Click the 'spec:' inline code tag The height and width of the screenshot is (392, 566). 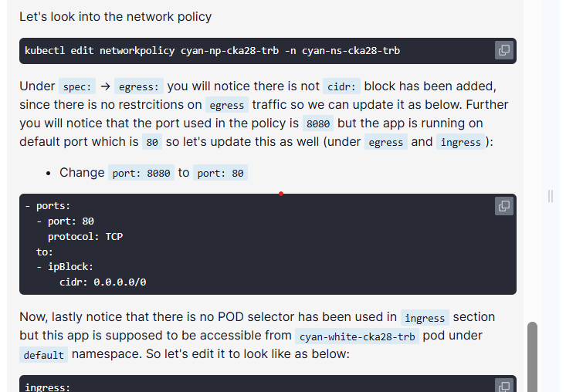point(77,86)
